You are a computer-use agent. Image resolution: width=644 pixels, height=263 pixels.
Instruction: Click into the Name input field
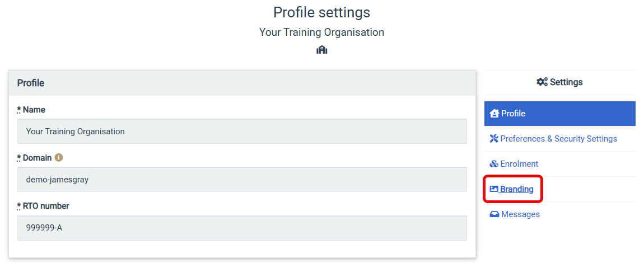(x=242, y=131)
